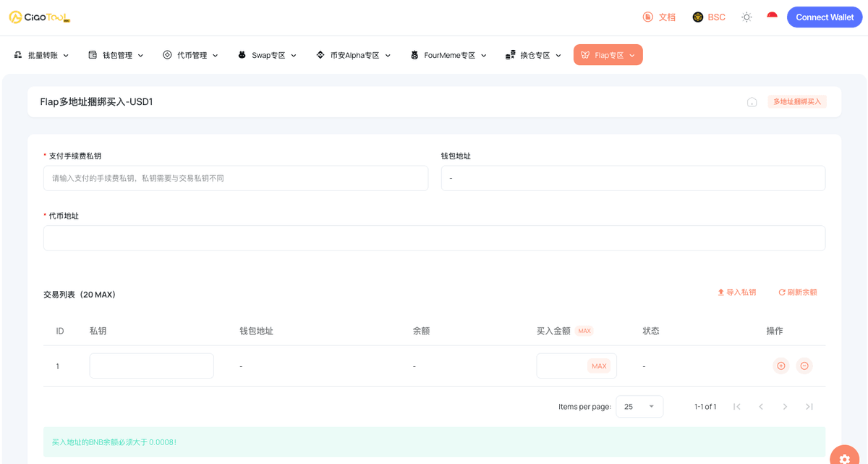The image size is (868, 464).
Task: Click icon beside 多地址捆绑买入 tag
Action: pyautogui.click(x=752, y=102)
